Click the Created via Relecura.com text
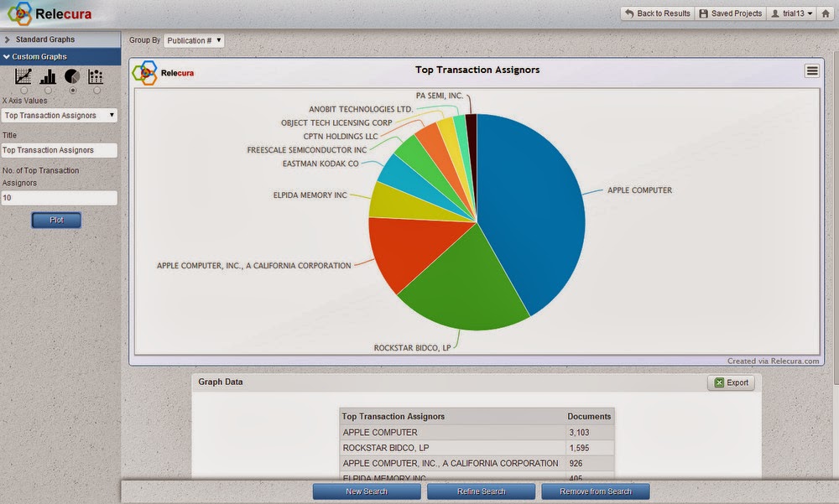The image size is (839, 504). pyautogui.click(x=774, y=361)
